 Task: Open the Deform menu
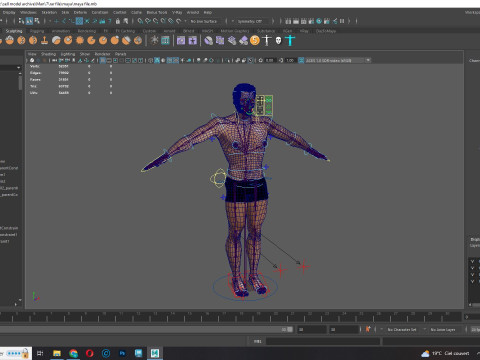[x=80, y=12]
